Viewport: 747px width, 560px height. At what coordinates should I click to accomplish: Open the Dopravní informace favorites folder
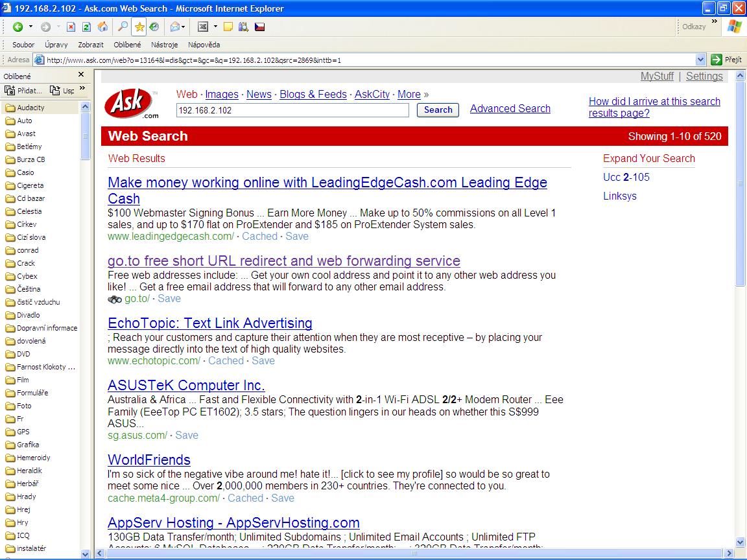[x=40, y=328]
